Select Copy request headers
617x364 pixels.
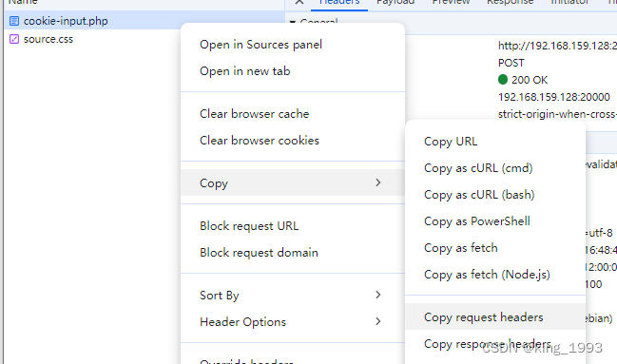pos(495,316)
